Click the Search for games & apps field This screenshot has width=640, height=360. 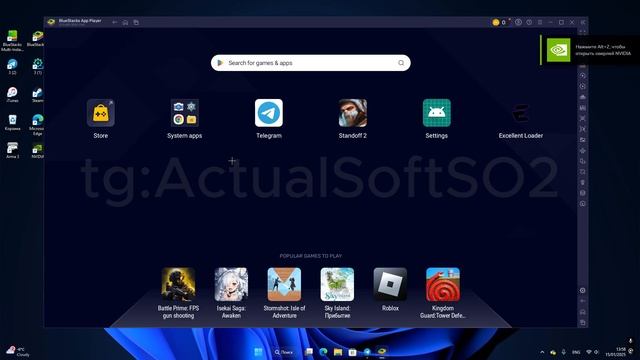point(311,63)
